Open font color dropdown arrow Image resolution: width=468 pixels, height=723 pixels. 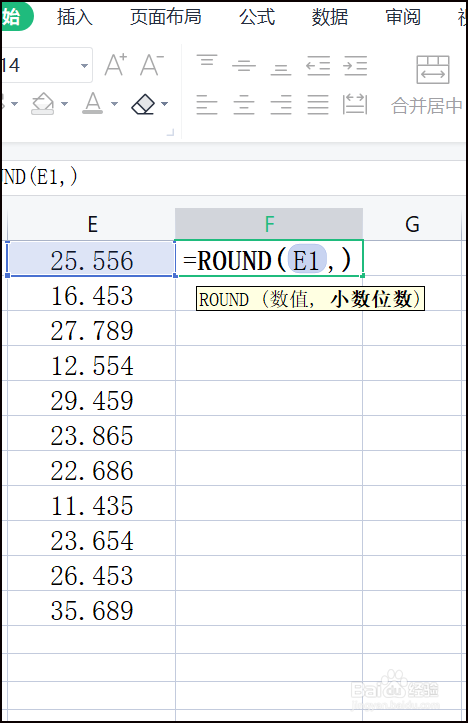(x=114, y=104)
